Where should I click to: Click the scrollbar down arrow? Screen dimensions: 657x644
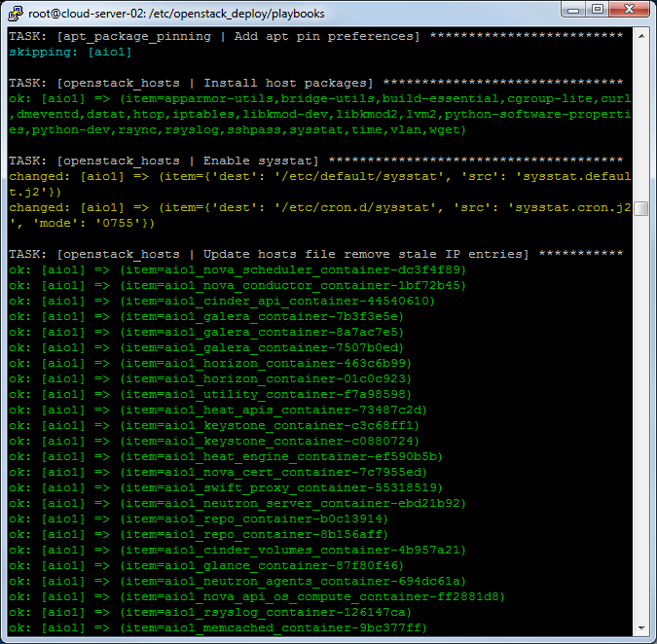(x=641, y=628)
